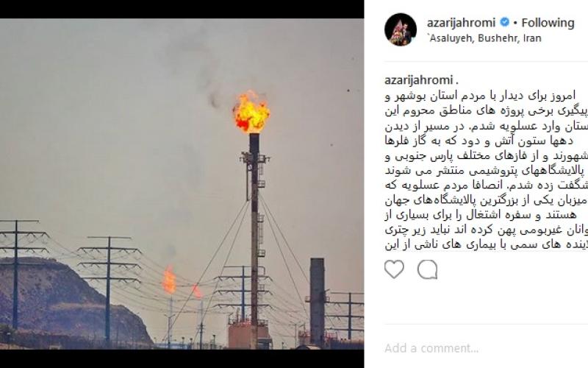This screenshot has height=368, width=588.
Task: Click the main gas flare flame in photo
Action: tap(251, 113)
